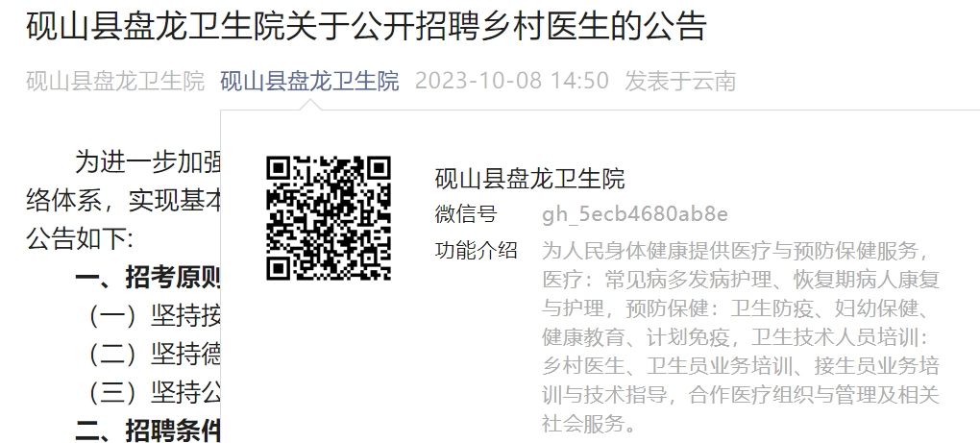Viewport: 980px width, 443px height.
Task: Click the 一、招考原则 section heading
Action: pos(148,280)
